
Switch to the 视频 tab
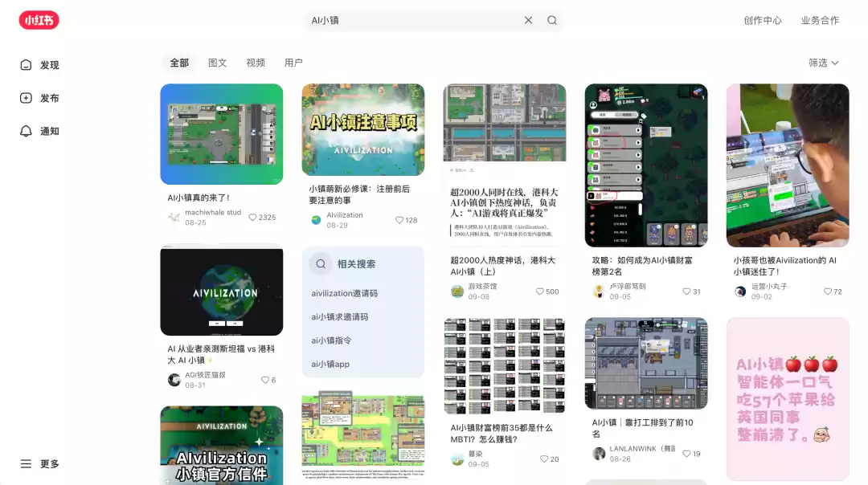tap(256, 63)
